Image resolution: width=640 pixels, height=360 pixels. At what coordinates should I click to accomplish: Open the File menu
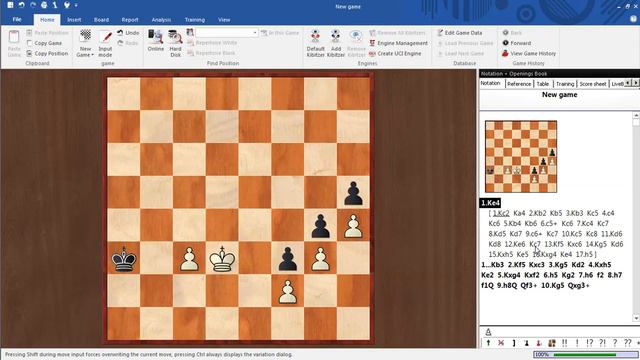17,19
